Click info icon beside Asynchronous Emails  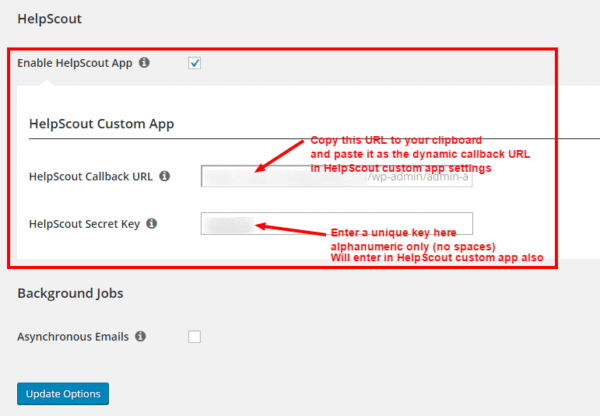(x=140, y=336)
